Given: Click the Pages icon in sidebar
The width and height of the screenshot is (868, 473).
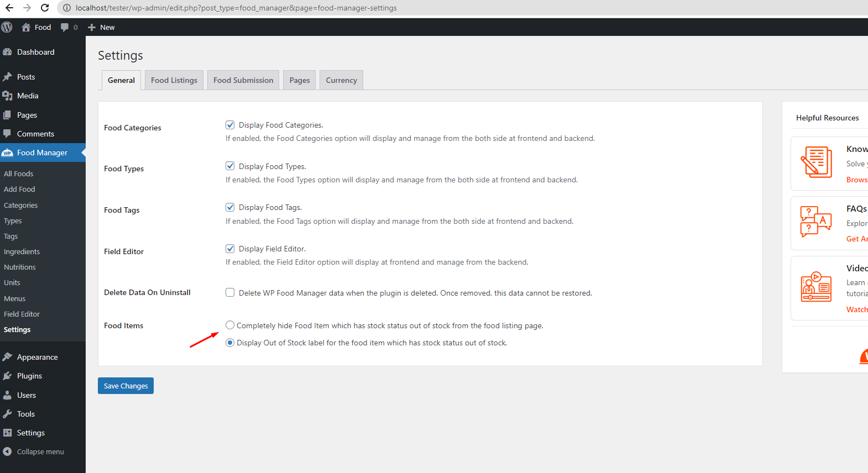Looking at the screenshot, I should click(7, 115).
